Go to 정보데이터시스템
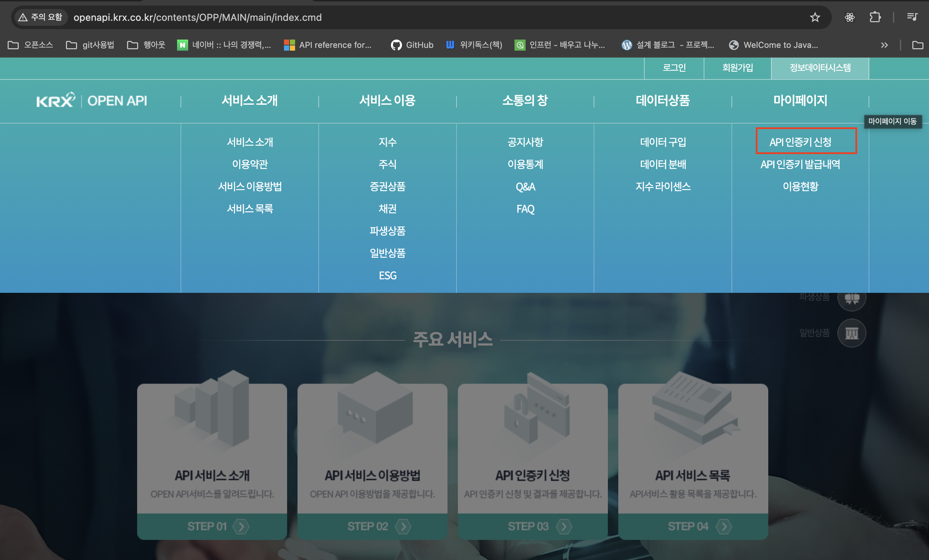The height and width of the screenshot is (560, 929). [x=820, y=68]
